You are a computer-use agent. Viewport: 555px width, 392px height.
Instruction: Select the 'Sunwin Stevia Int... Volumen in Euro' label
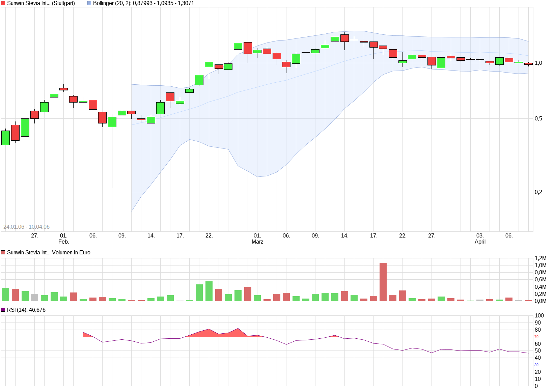pos(49,253)
